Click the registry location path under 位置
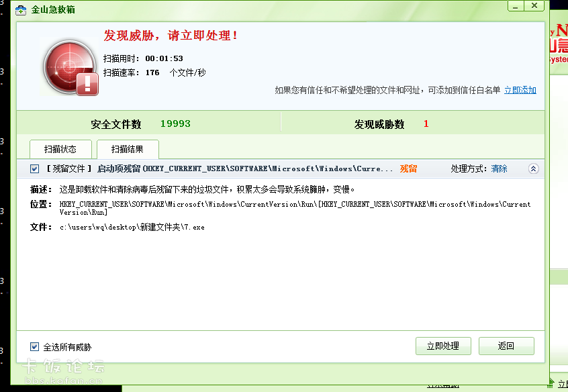The image size is (568, 392). tap(294, 208)
